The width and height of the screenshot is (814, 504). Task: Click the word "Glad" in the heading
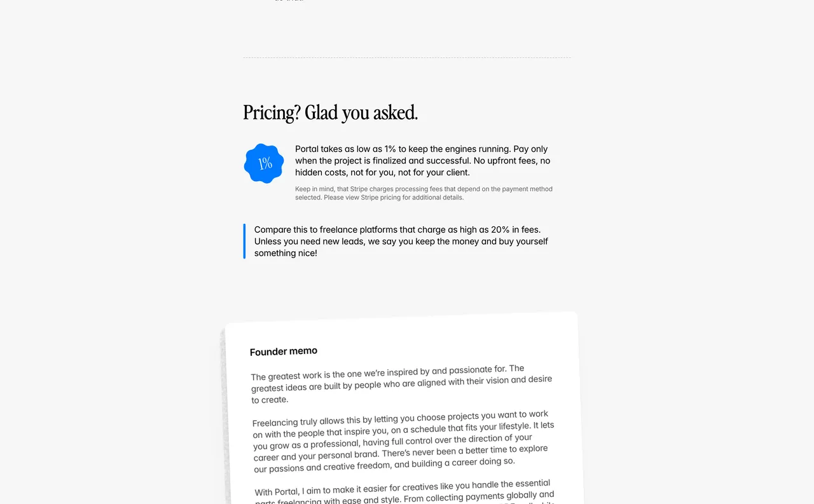tap(321, 112)
